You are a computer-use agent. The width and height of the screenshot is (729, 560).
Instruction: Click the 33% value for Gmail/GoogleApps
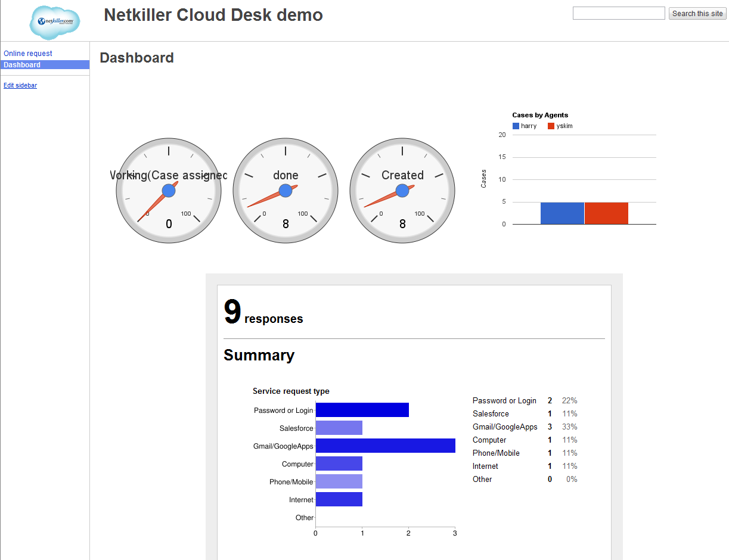[x=569, y=427]
